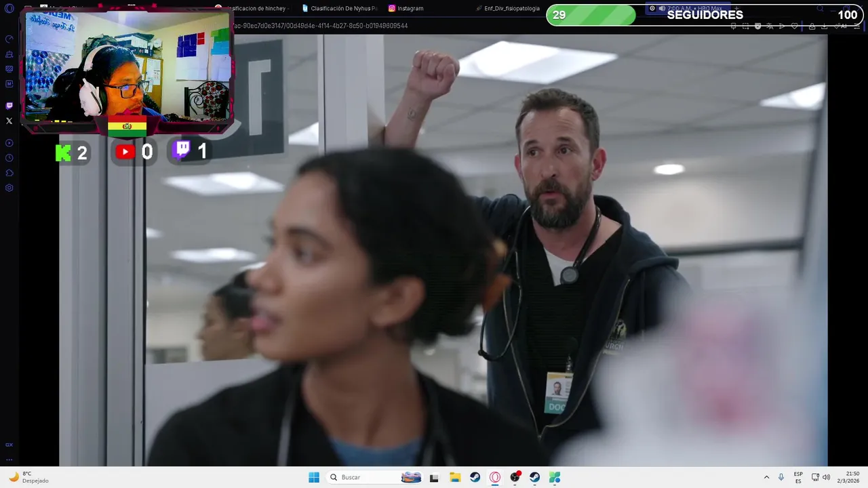Screen dimensions: 868x488
Task: Open the ad blocker shield icon
Action: [x=757, y=26]
